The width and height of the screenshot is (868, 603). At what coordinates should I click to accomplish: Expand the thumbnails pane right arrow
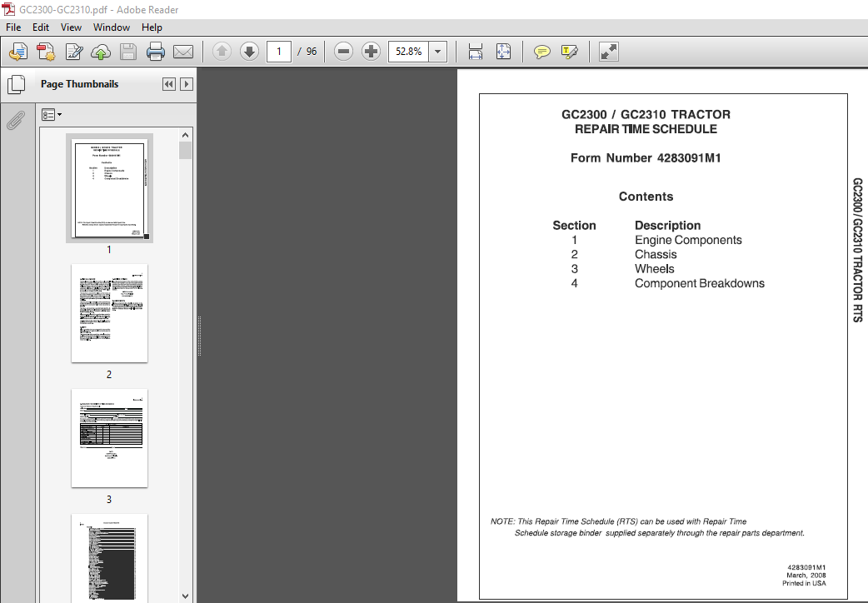pyautogui.click(x=187, y=84)
